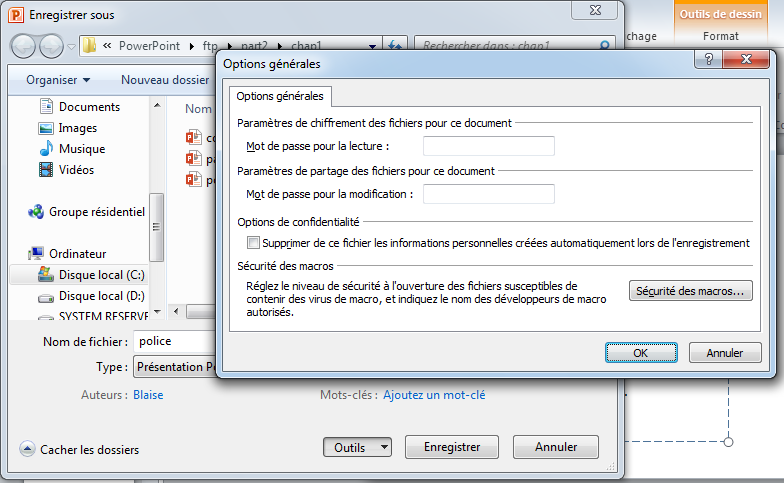Screen dimensions: 784x483
Task: Click Cacher les dossiers text
Action: [x=90, y=450]
